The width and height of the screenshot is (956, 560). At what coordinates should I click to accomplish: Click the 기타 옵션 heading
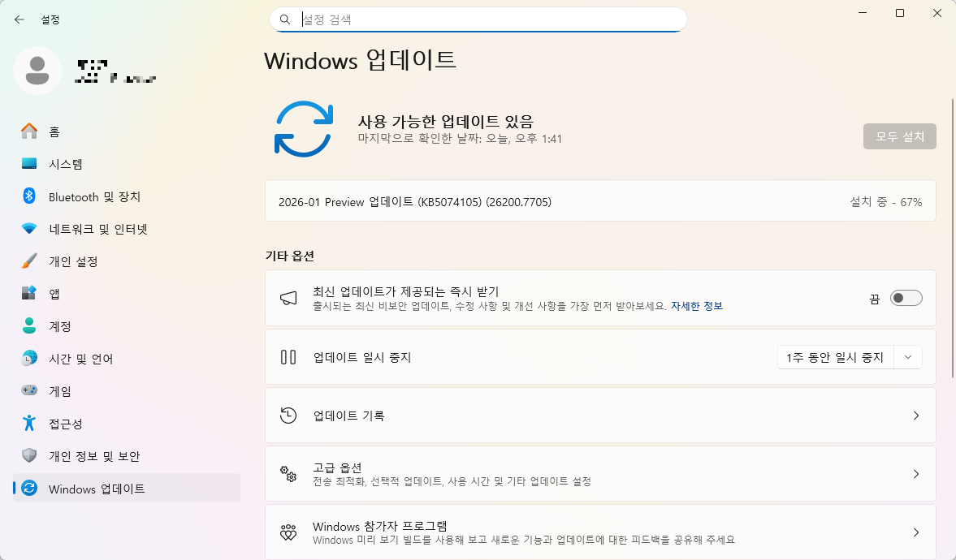(x=290, y=256)
